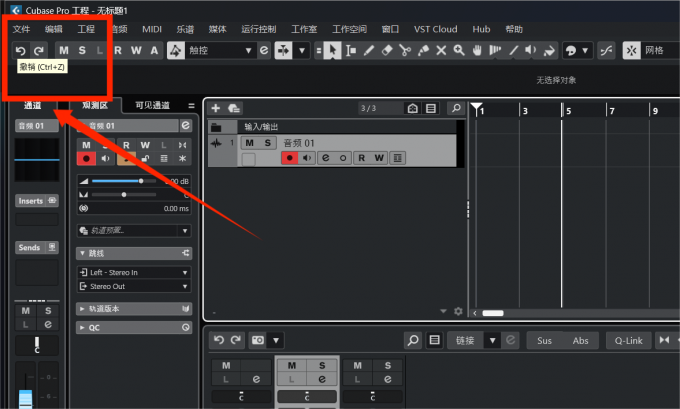This screenshot has height=409, width=680.
Task: Solo the 音频 01 track in track list
Action: click(x=268, y=143)
